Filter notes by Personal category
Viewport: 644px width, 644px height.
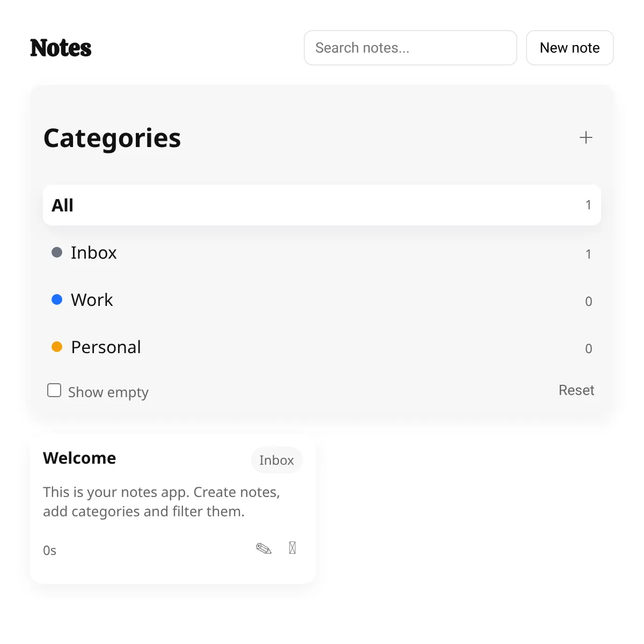tap(322, 347)
